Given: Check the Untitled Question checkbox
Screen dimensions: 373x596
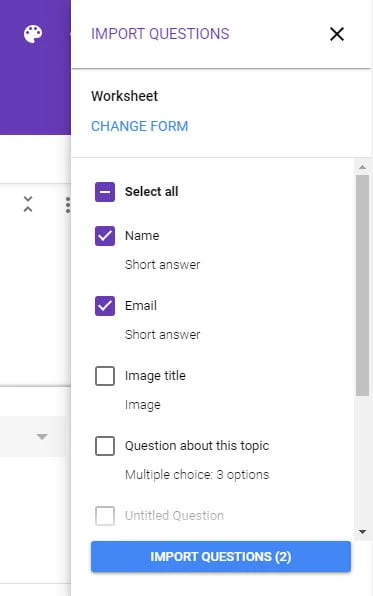Looking at the screenshot, I should [105, 516].
